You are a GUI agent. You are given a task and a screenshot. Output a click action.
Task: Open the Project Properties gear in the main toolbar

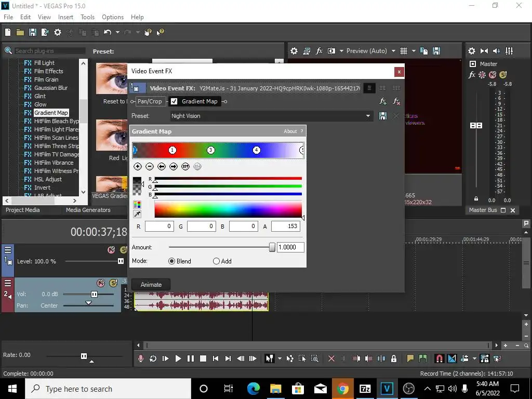(x=58, y=32)
